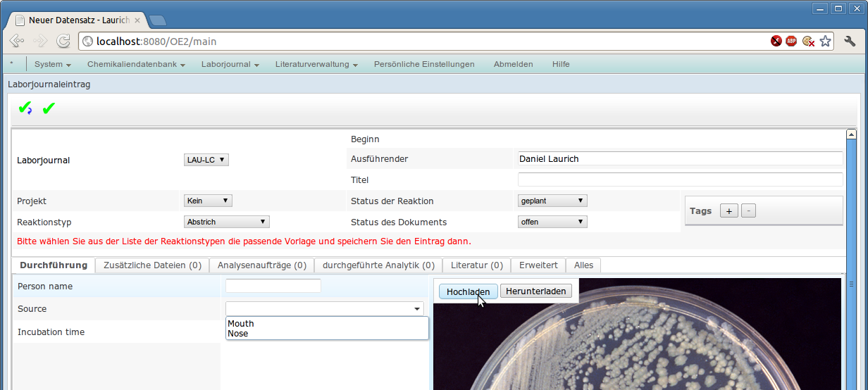Pick Nose in the Source options

pyautogui.click(x=238, y=334)
